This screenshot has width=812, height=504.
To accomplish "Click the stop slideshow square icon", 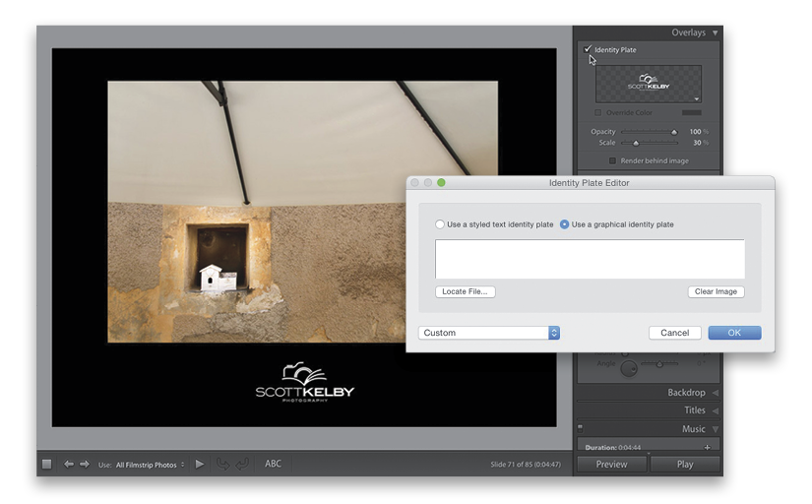I will click(x=46, y=464).
